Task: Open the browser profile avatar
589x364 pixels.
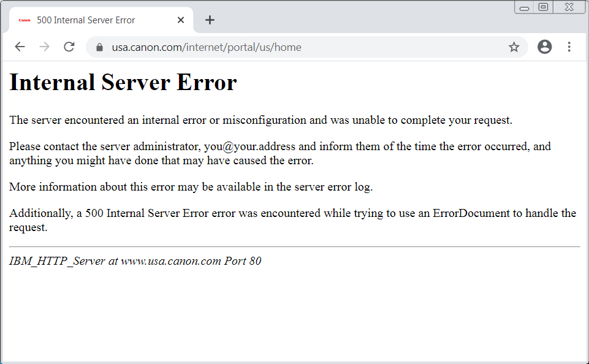Action: pos(544,46)
